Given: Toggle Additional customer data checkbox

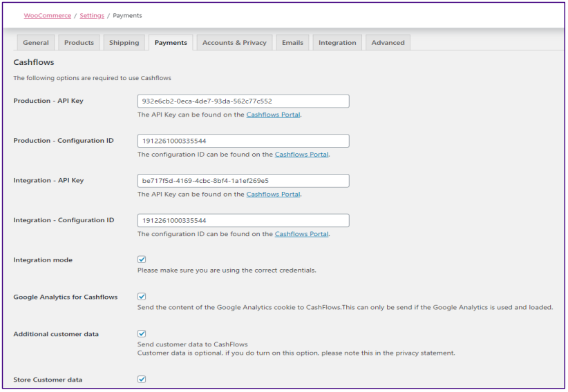Looking at the screenshot, I should point(142,334).
